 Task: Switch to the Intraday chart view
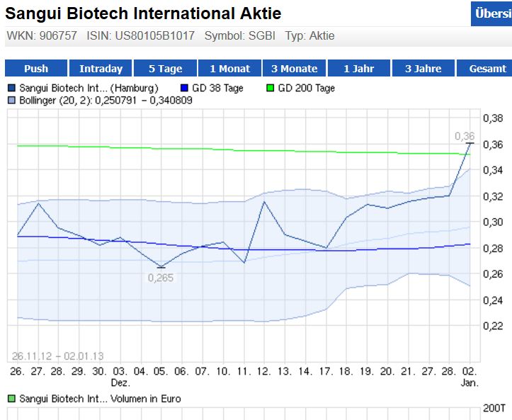point(101,69)
